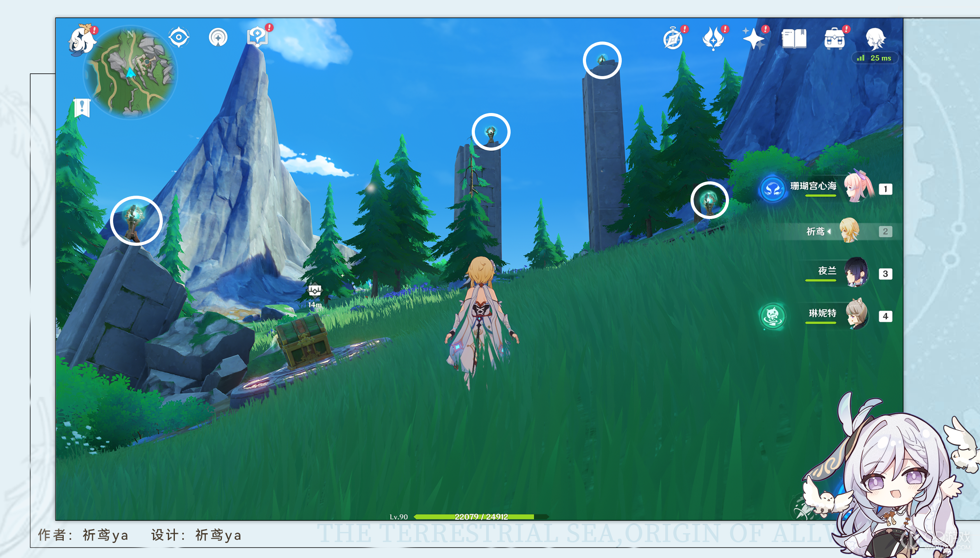The height and width of the screenshot is (558, 980).
Task: Click the HP bar showing 22079 / 24912
Action: pos(481,517)
